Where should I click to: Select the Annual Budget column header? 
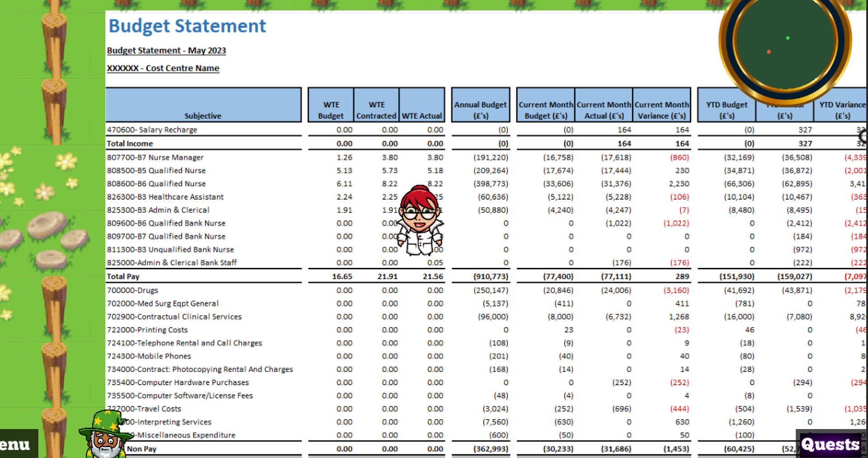pos(481,105)
